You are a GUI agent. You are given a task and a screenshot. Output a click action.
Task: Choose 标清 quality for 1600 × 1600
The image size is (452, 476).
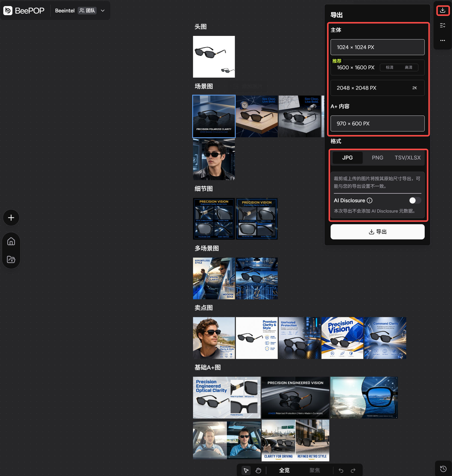click(390, 67)
